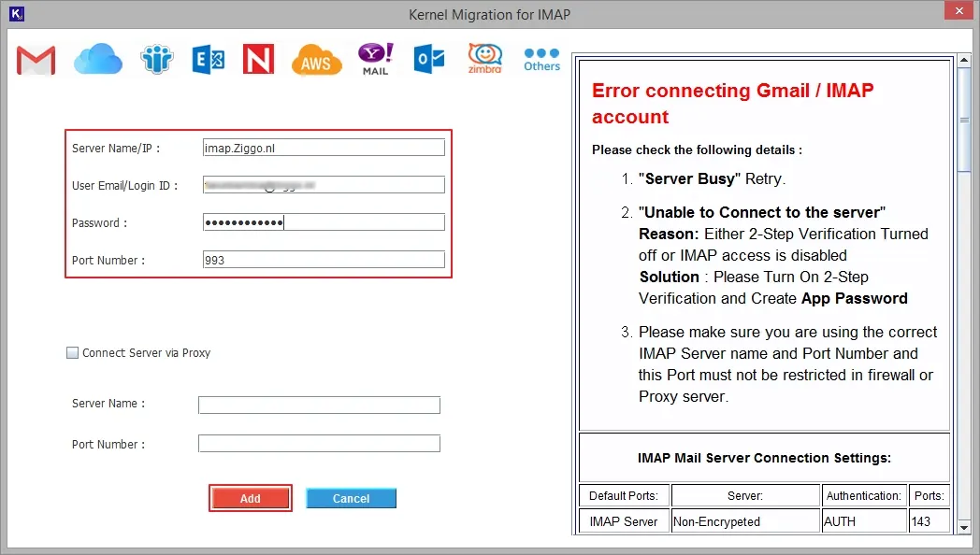980x555 pixels.
Task: Click the help panel scrollbar thumb
Action: point(964,120)
